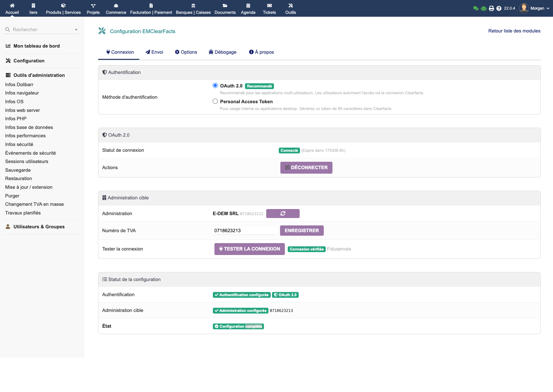The width and height of the screenshot is (553, 392).
Task: Open the Utilisateurs & Groupes section
Action: tap(39, 226)
